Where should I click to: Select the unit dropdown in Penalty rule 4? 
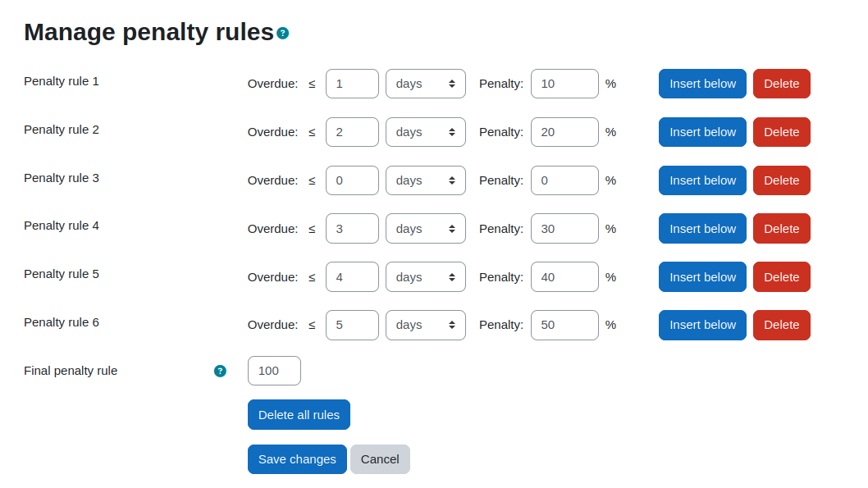pos(425,229)
